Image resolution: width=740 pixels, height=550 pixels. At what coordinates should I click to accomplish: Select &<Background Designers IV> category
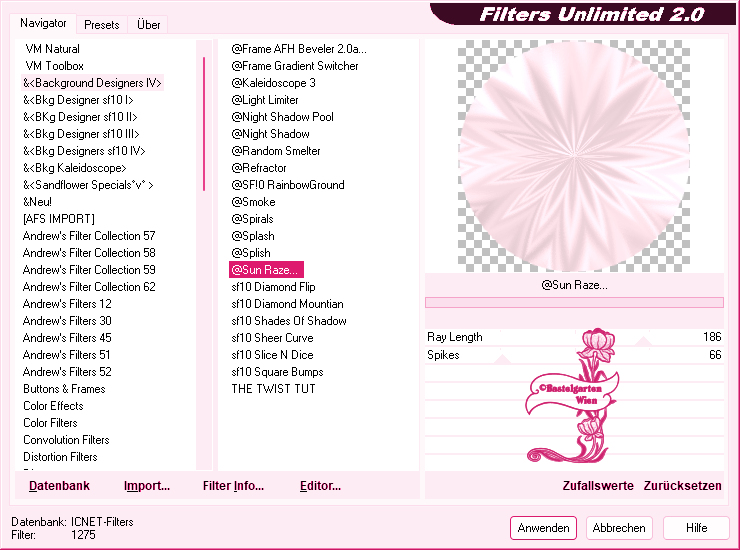pos(92,83)
